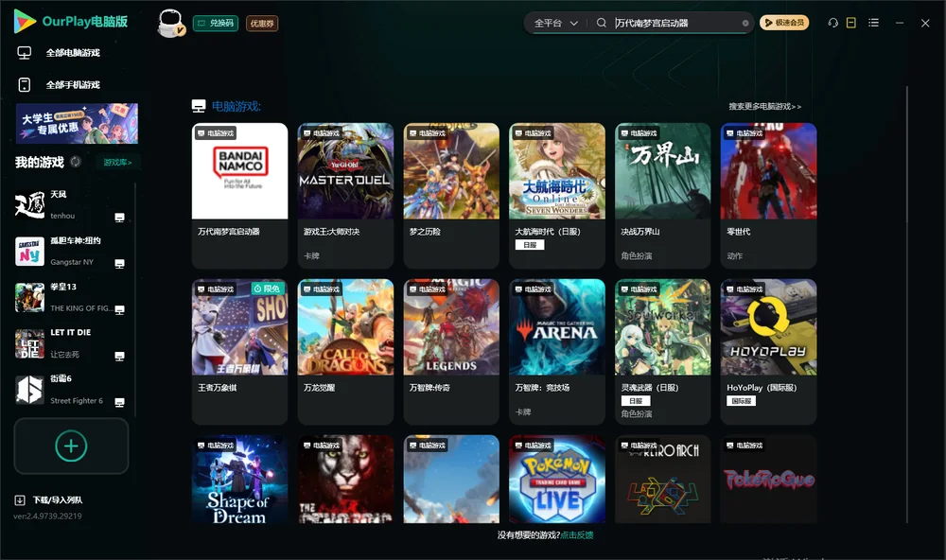Select the 决战万界山 game card

pos(663,196)
